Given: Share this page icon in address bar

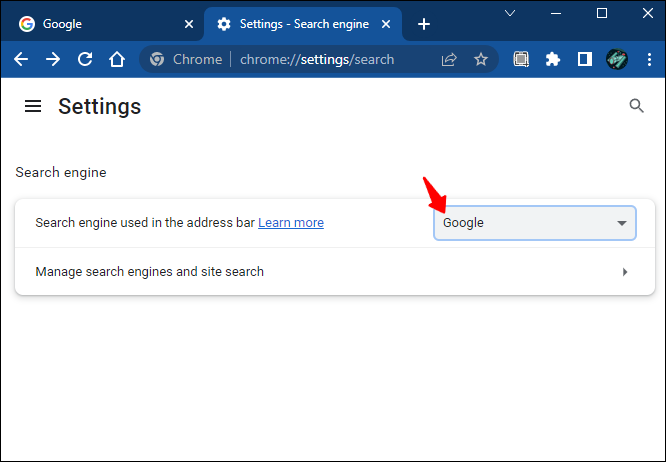Looking at the screenshot, I should click(x=449, y=59).
